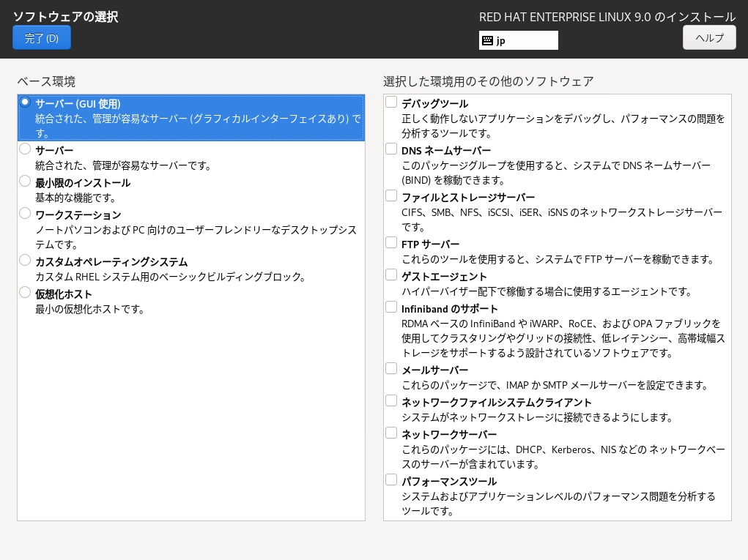
Task: Check the ネットワークファイルシステムクライアント checkbox
Action: 391,401
